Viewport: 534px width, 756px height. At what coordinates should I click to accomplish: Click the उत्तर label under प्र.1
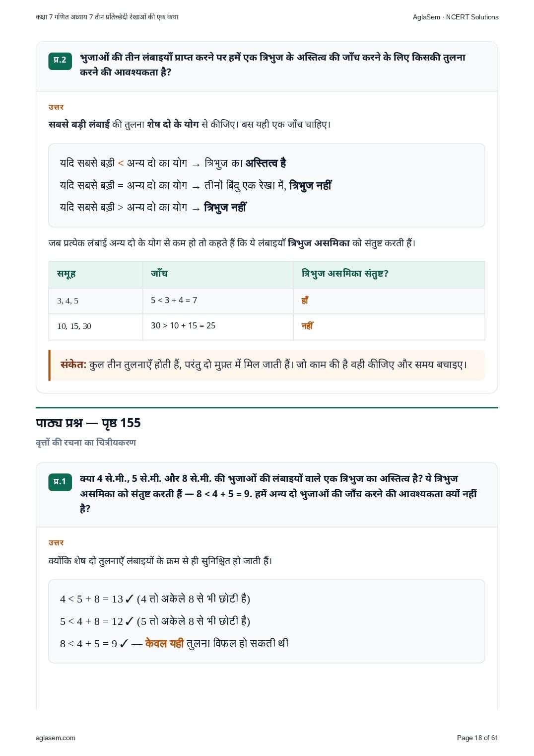(56, 542)
